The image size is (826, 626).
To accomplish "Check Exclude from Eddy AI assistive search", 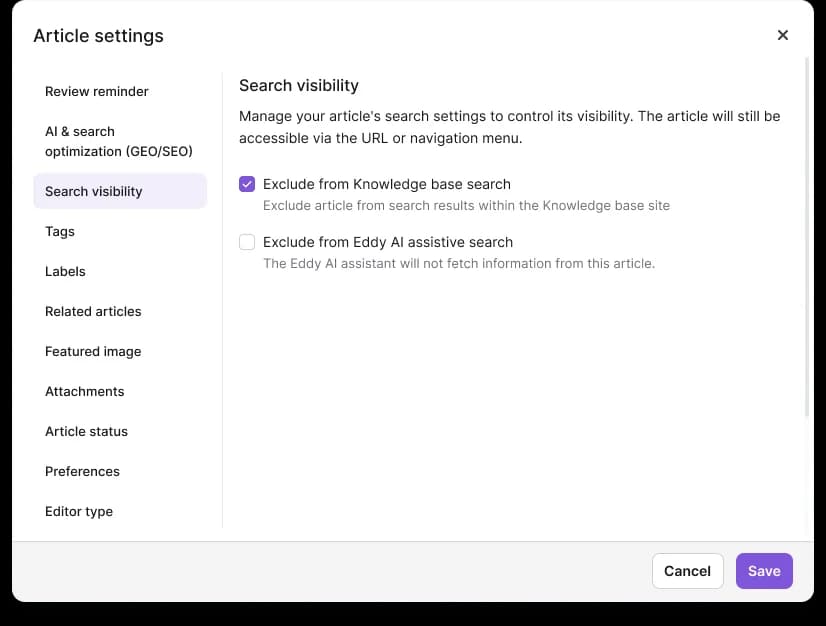I will point(247,242).
